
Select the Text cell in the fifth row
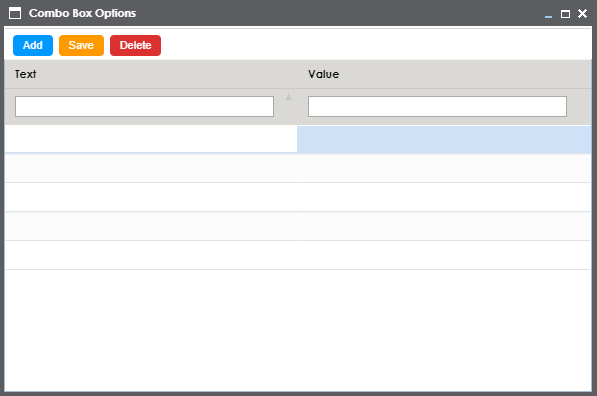151,255
